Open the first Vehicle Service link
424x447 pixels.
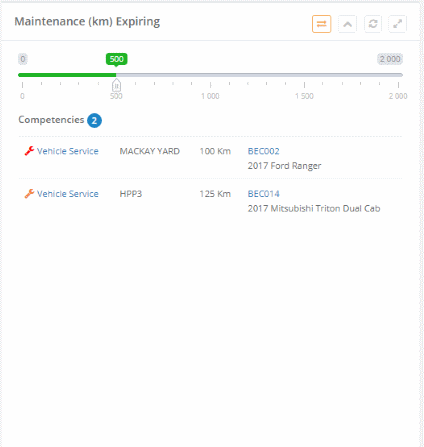click(68, 151)
